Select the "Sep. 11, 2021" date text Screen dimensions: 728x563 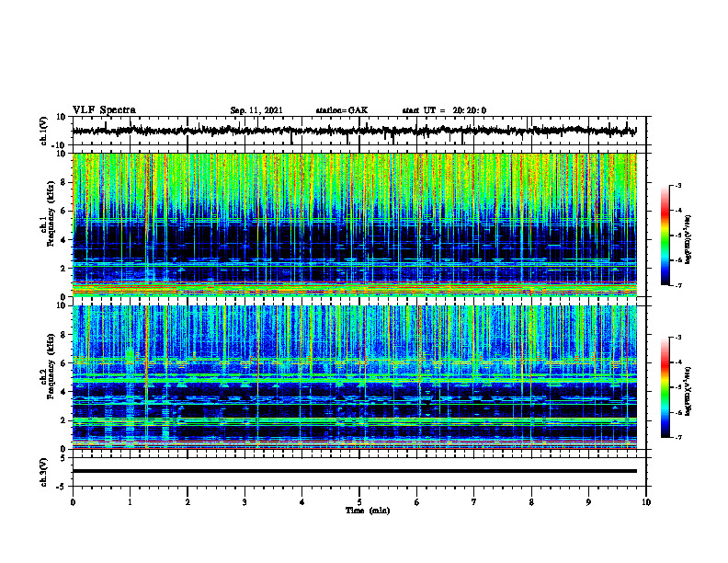(256, 110)
